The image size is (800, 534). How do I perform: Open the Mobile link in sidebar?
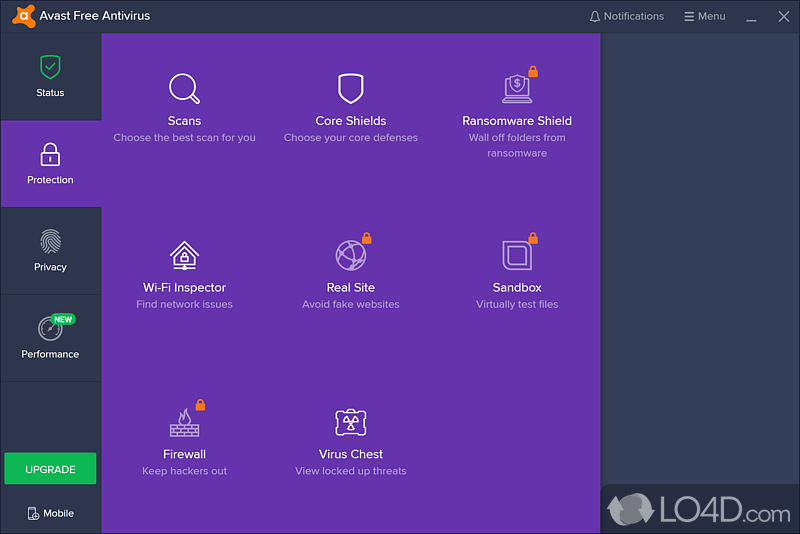pos(50,513)
